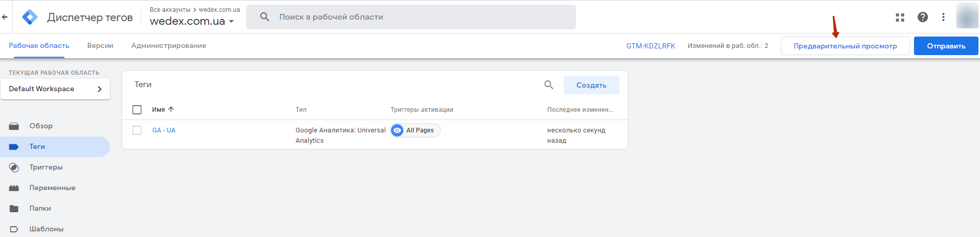The height and width of the screenshot is (237, 980).
Task: Click the search icon in Теги panel
Action: 549,85
